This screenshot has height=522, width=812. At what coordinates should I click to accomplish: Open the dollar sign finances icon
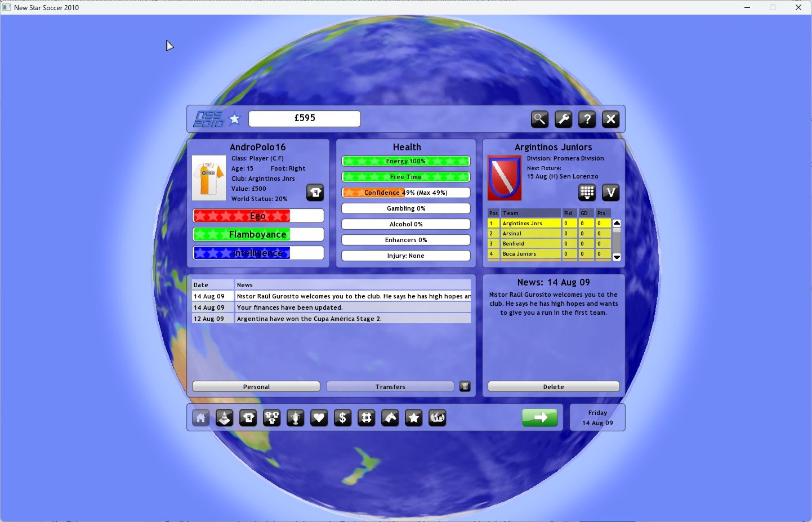point(342,418)
